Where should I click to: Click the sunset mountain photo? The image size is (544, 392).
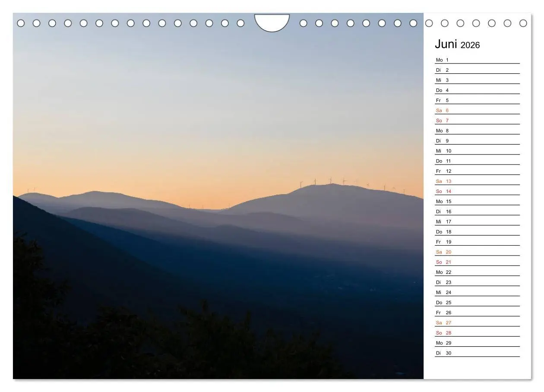[x=218, y=196]
